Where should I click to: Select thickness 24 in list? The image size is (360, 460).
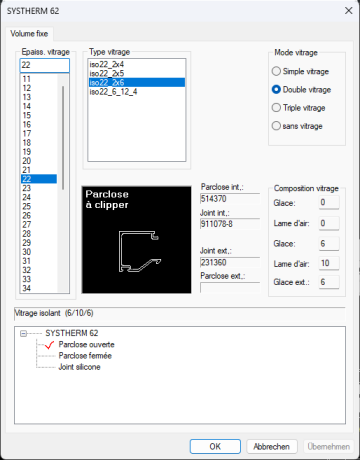[x=39, y=197]
